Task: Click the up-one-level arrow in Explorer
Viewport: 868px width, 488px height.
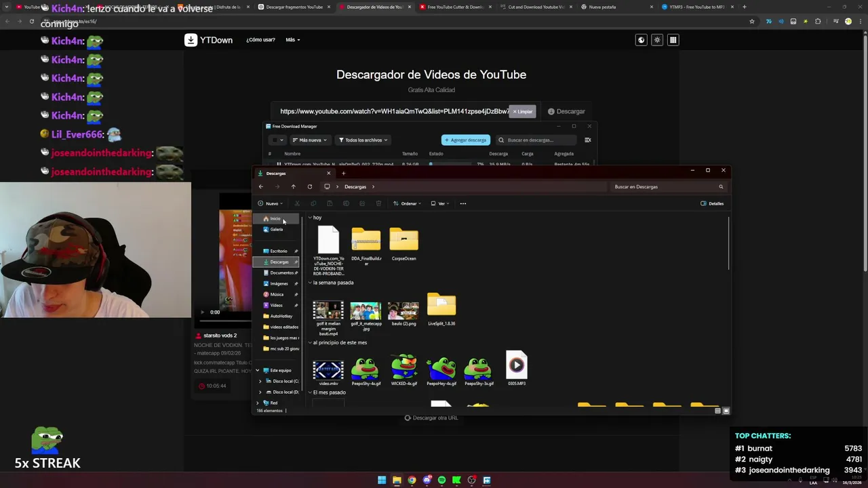Action: coord(293,186)
